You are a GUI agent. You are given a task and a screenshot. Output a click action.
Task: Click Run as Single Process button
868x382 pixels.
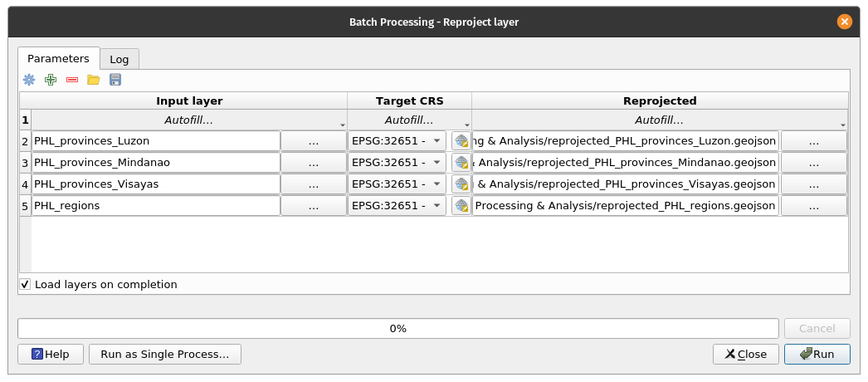click(164, 354)
